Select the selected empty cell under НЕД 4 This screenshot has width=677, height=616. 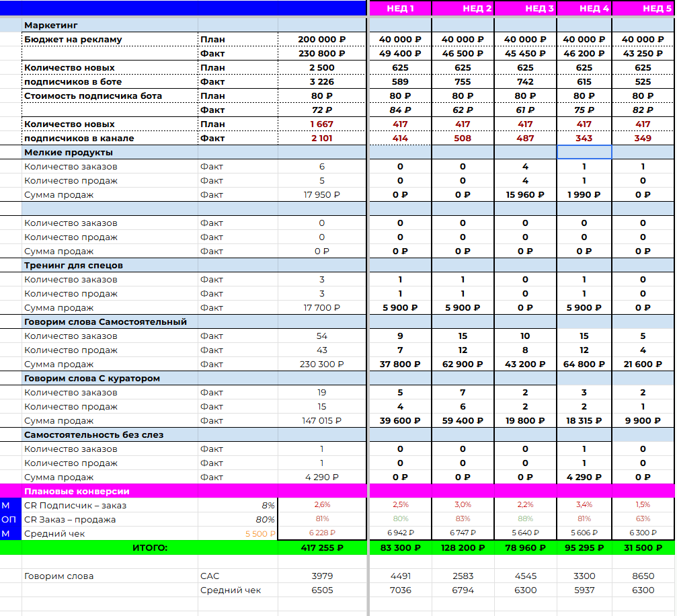pyautogui.click(x=584, y=153)
